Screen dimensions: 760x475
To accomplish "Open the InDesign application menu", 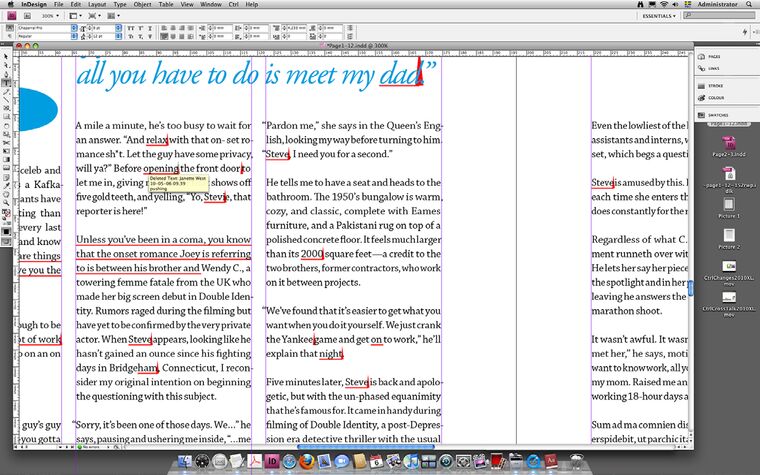I will (x=33, y=4).
